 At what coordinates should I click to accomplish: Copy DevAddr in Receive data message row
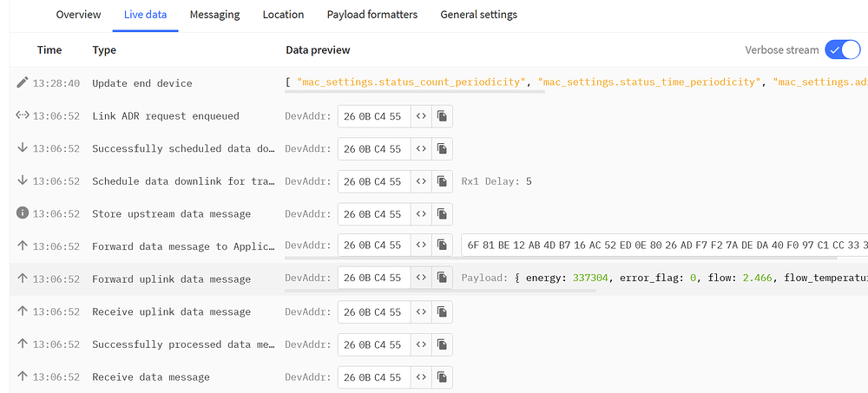442,377
